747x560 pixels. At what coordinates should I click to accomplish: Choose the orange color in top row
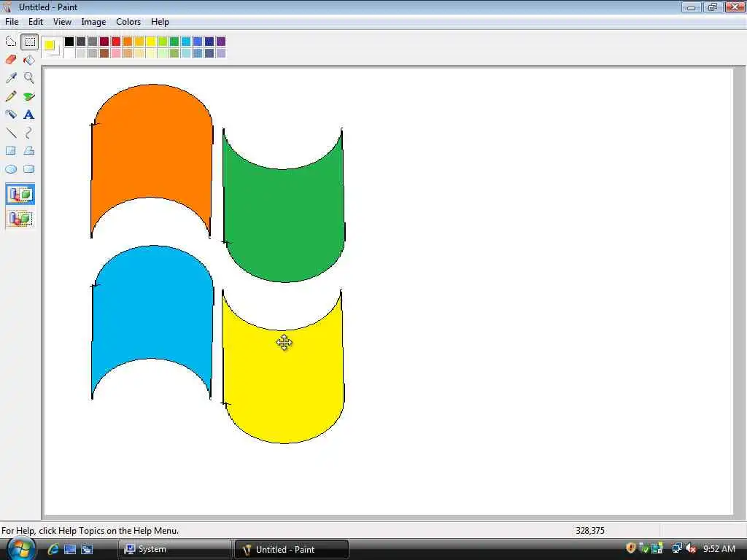[x=128, y=42]
